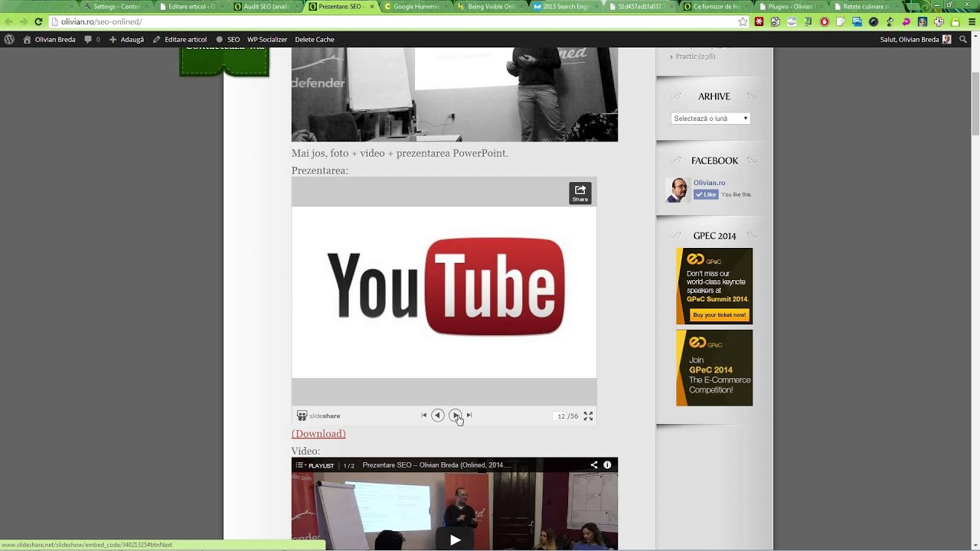Click the admin bar search magnifier
Image resolution: width=980 pixels, height=551 pixels.
coord(964,39)
